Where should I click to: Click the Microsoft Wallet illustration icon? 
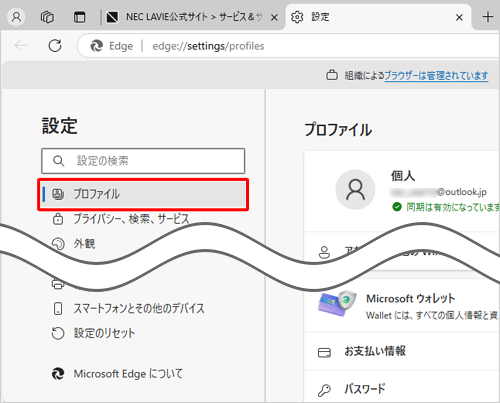[337, 304]
